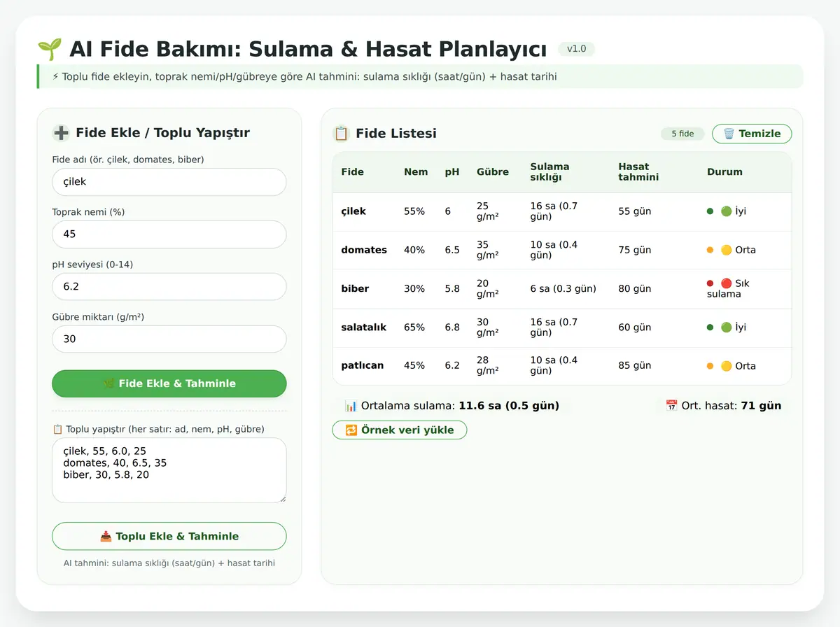This screenshot has width=840, height=627.
Task: Click the green status dot in çilek row
Action: [710, 211]
